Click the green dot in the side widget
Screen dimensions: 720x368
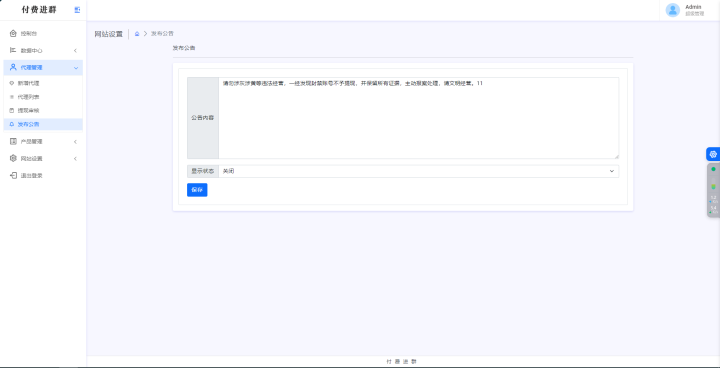(x=713, y=169)
